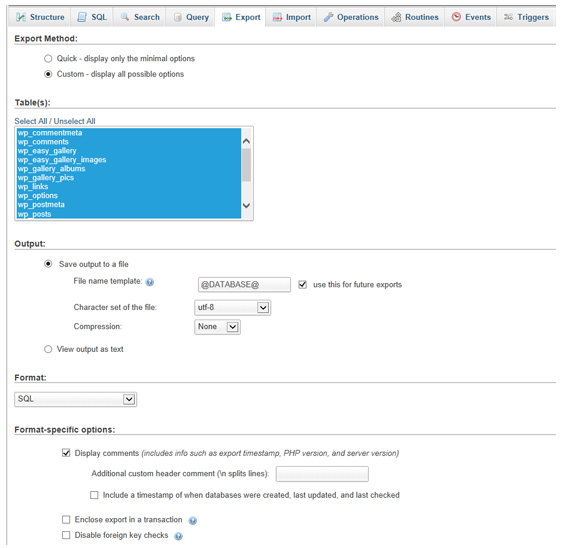Screen dimensions: 563x548
Task: Click help icon beside File name template
Action: (x=150, y=282)
